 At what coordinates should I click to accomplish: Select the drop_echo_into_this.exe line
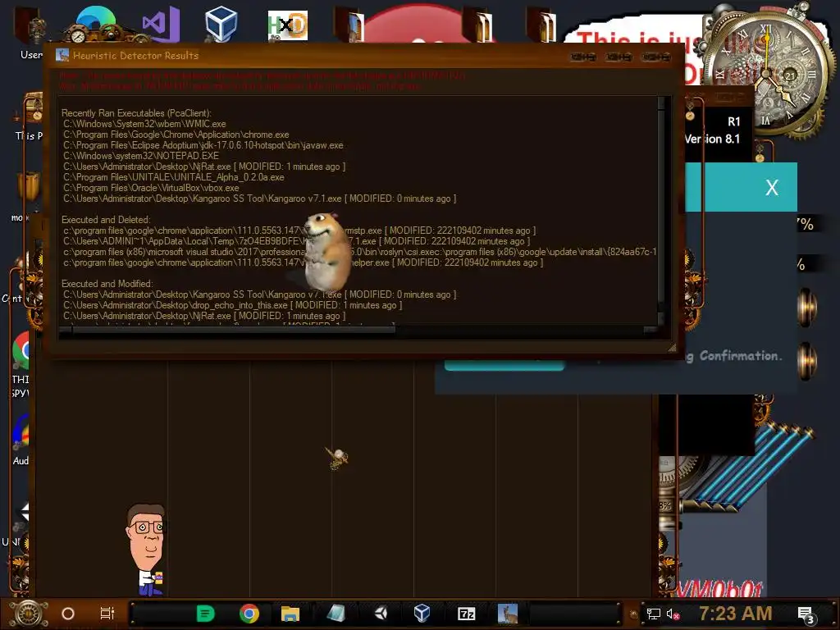232,305
